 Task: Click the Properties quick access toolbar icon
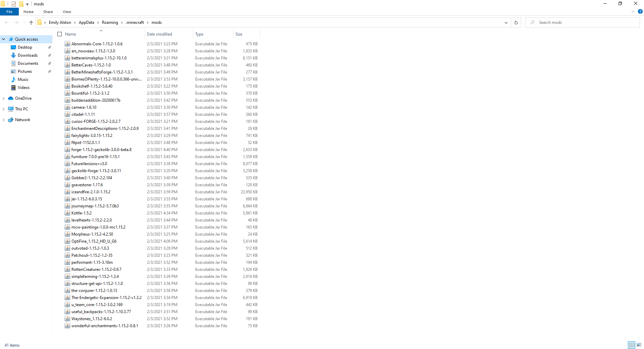click(x=14, y=4)
